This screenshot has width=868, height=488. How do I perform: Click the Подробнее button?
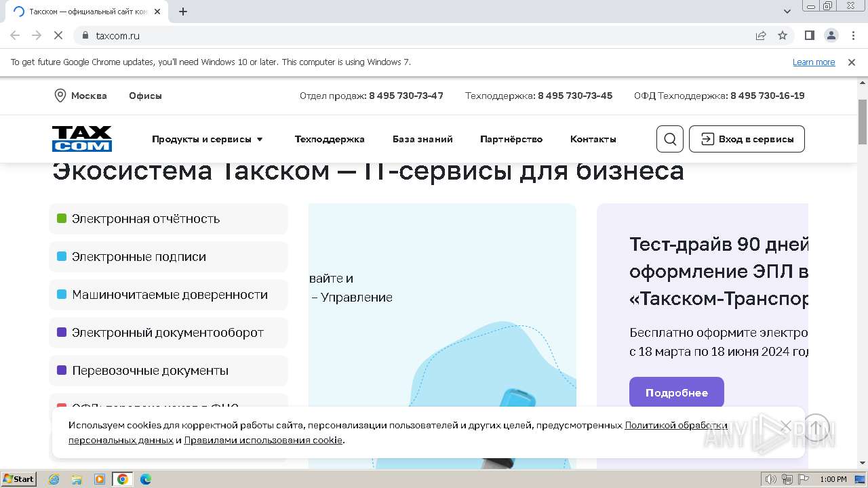tap(677, 392)
